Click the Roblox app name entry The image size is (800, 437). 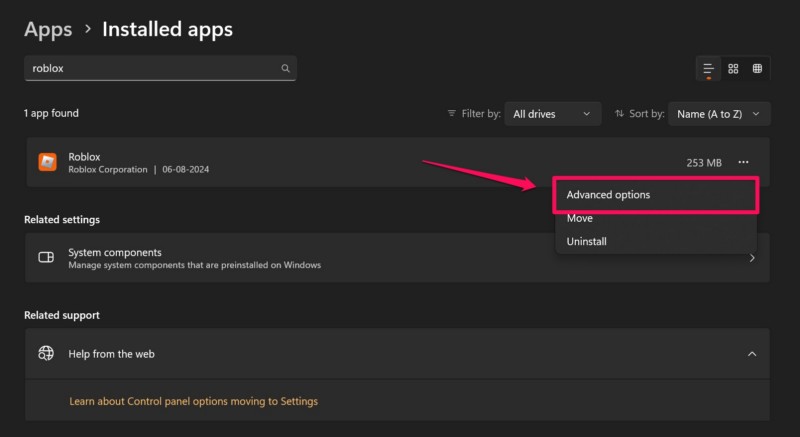click(x=84, y=157)
